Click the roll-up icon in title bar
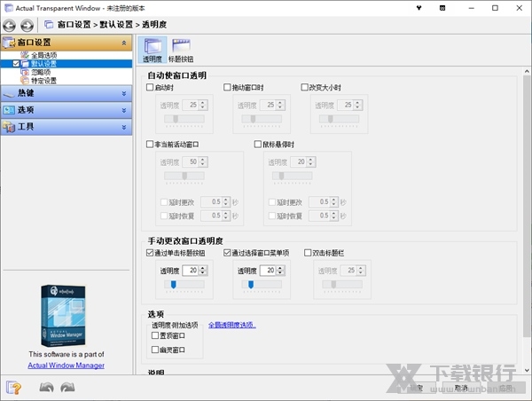The height and width of the screenshot is (401, 532). (442, 8)
